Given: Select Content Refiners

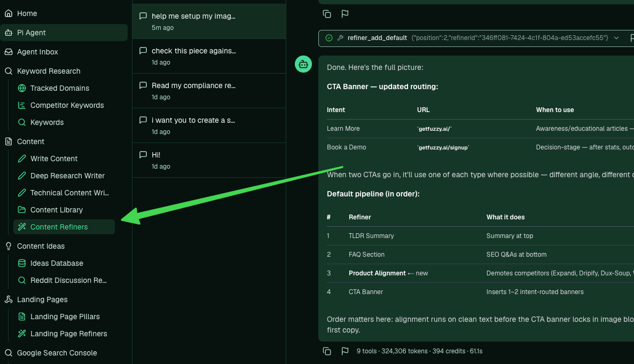Looking at the screenshot, I should coord(64,227).
